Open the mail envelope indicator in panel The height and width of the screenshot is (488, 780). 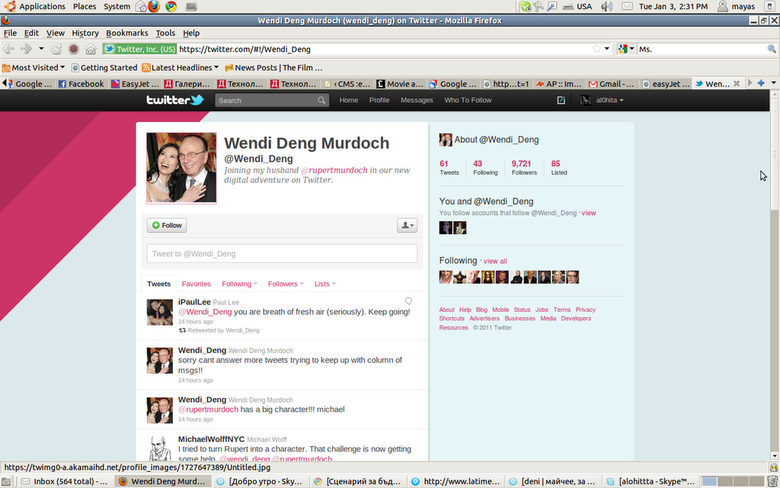pyautogui.click(x=627, y=6)
